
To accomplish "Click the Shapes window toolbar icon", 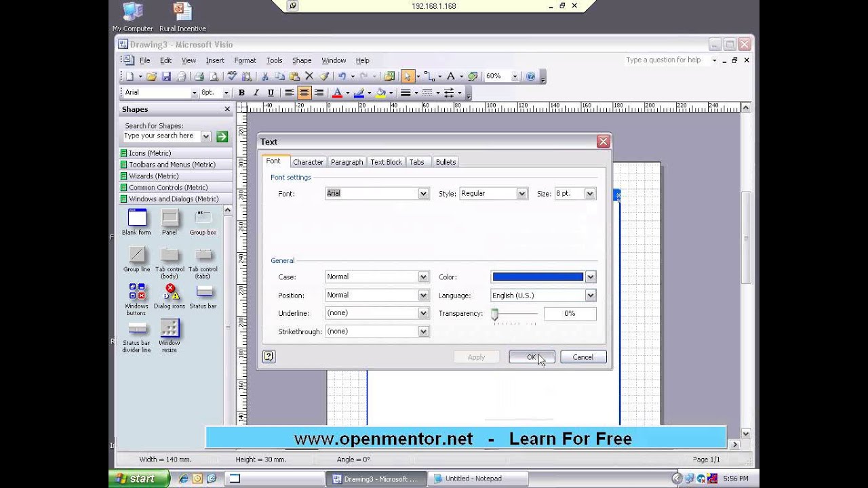I will point(389,77).
